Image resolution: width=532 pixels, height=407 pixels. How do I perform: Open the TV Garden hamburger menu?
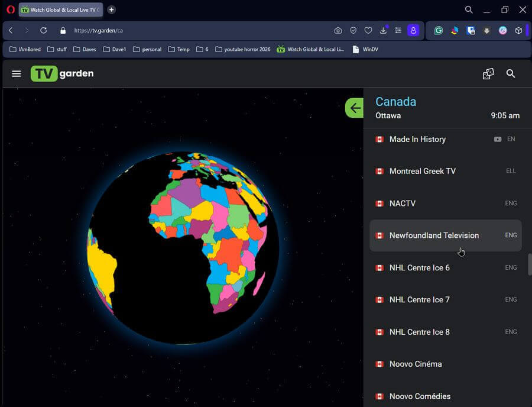click(x=17, y=73)
